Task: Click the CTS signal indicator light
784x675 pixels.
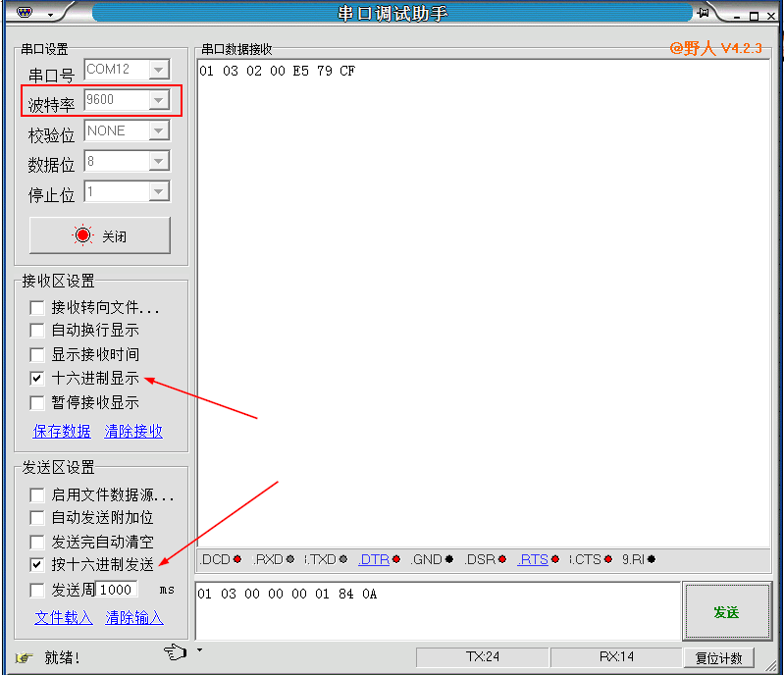Action: [x=608, y=559]
